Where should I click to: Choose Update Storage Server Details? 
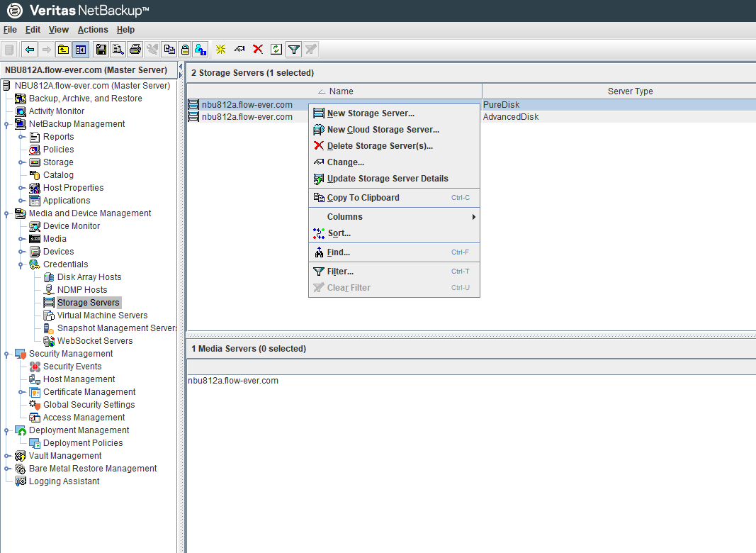click(x=394, y=179)
